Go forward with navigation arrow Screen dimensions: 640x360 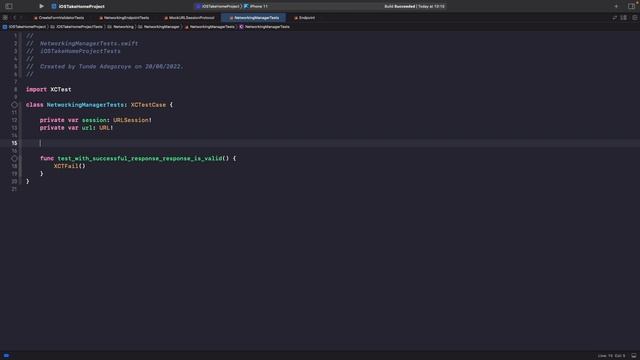[21, 18]
